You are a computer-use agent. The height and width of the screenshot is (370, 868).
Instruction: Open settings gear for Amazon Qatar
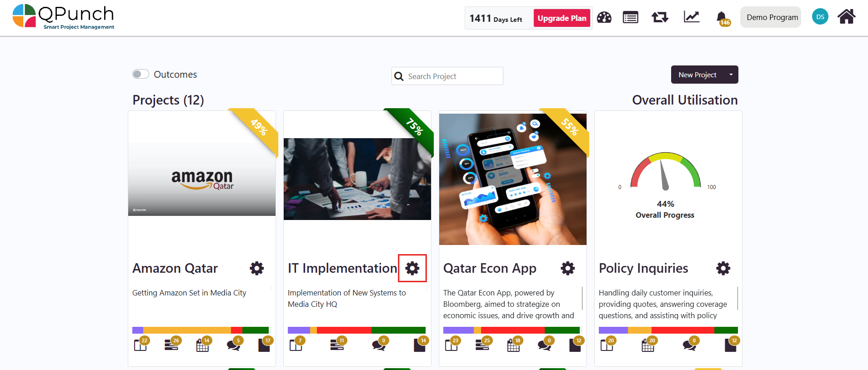click(257, 268)
